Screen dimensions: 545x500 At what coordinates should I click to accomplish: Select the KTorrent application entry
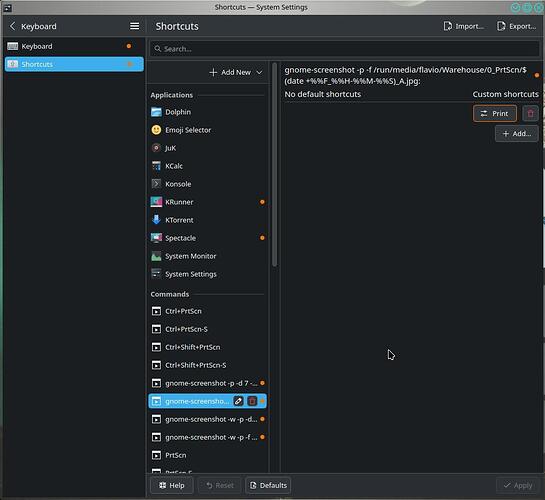208,220
